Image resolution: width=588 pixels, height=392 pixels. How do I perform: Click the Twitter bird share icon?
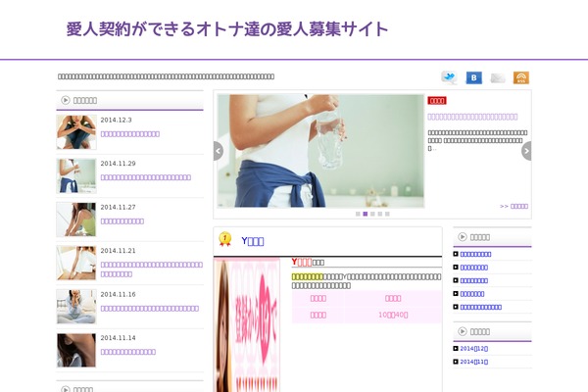[449, 77]
